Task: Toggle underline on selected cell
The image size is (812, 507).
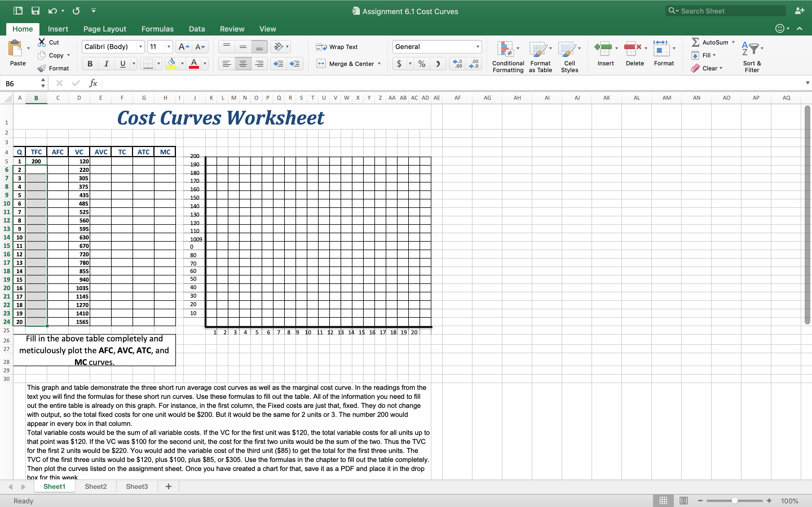Action: (123, 63)
